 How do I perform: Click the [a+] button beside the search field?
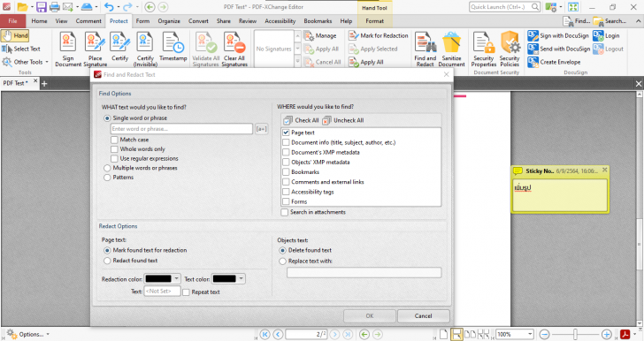[x=261, y=129]
